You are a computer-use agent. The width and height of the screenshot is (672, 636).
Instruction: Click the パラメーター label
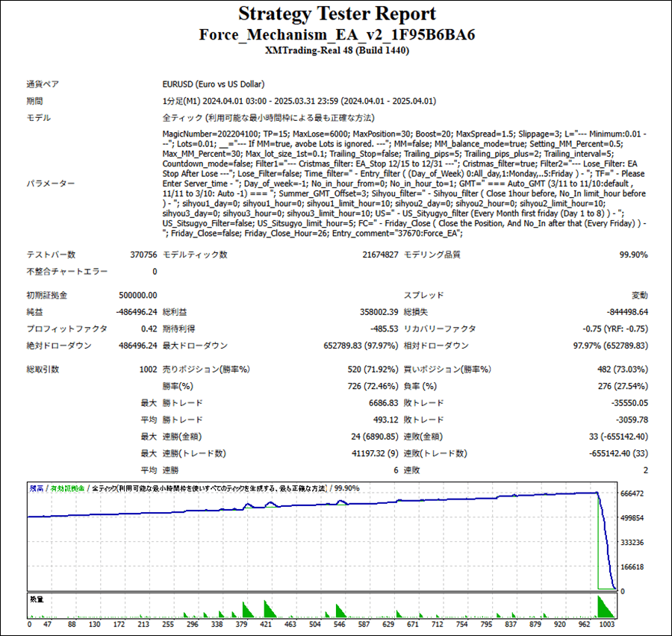coord(51,184)
